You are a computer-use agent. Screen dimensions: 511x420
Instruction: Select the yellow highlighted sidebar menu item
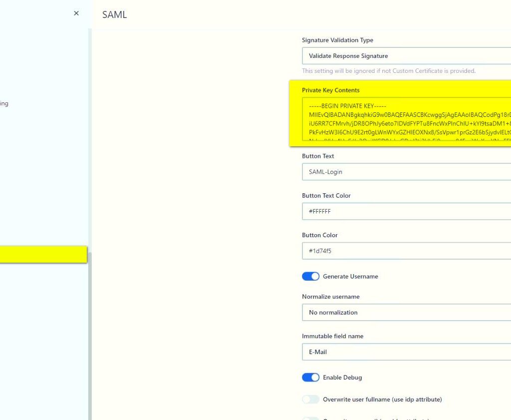(x=43, y=254)
